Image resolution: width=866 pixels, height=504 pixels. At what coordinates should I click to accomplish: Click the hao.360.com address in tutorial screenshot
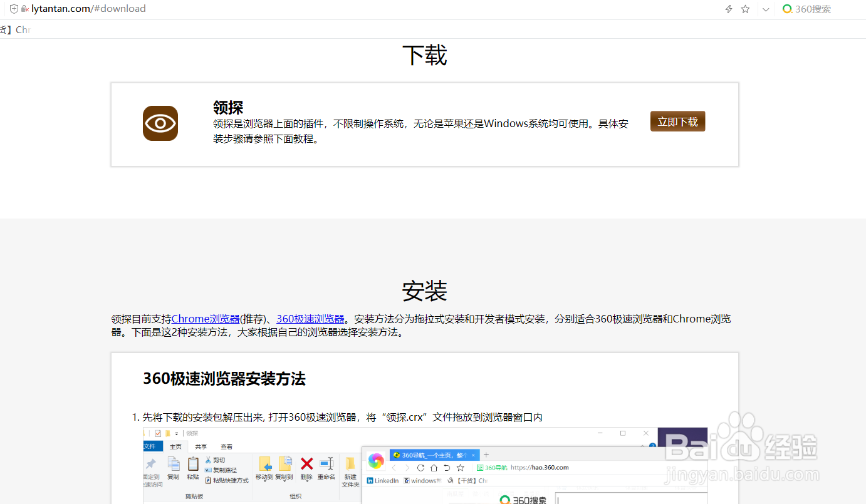[x=540, y=467]
